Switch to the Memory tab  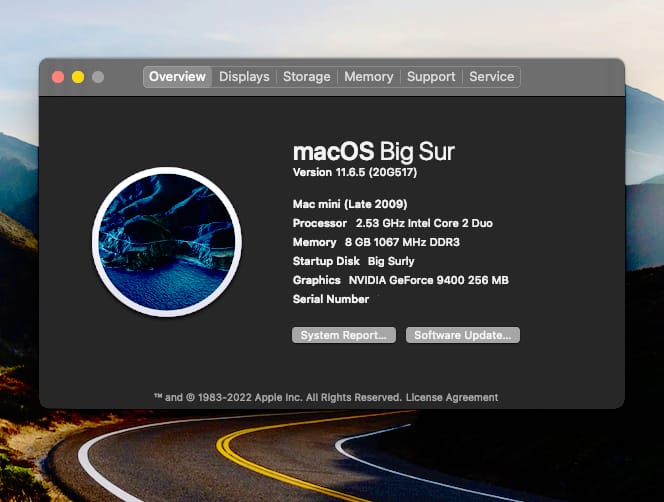point(369,77)
